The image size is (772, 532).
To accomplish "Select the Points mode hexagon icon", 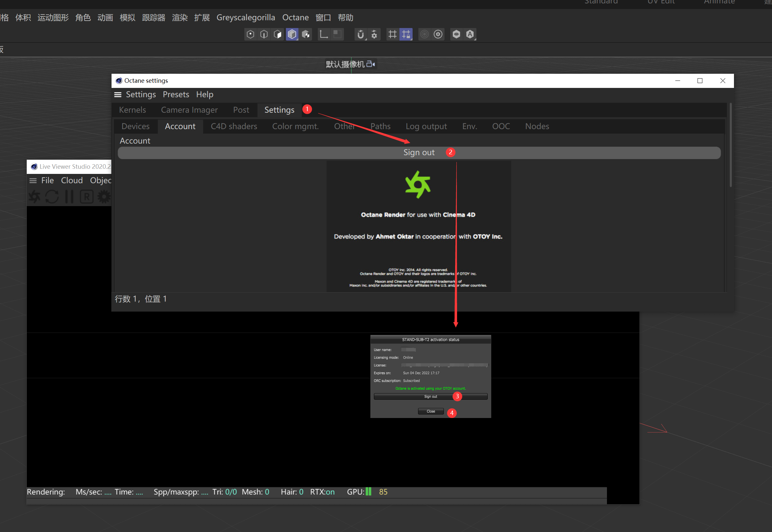I will [x=250, y=34].
